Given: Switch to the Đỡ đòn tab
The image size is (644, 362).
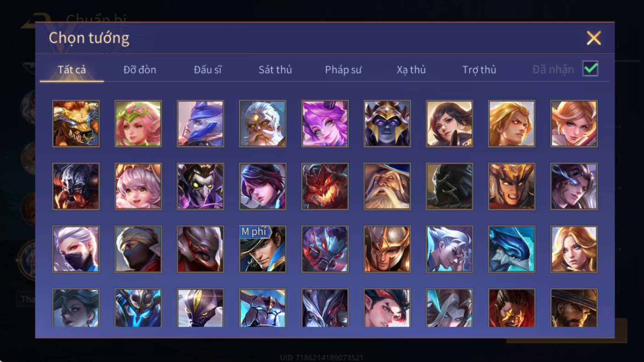Looking at the screenshot, I should pyautogui.click(x=140, y=70).
